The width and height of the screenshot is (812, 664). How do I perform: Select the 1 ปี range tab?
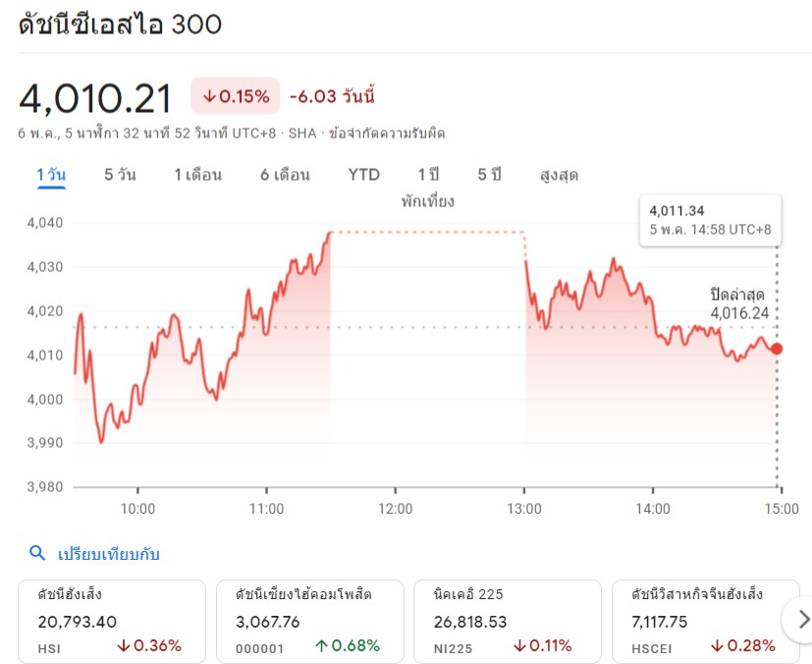[x=428, y=175]
